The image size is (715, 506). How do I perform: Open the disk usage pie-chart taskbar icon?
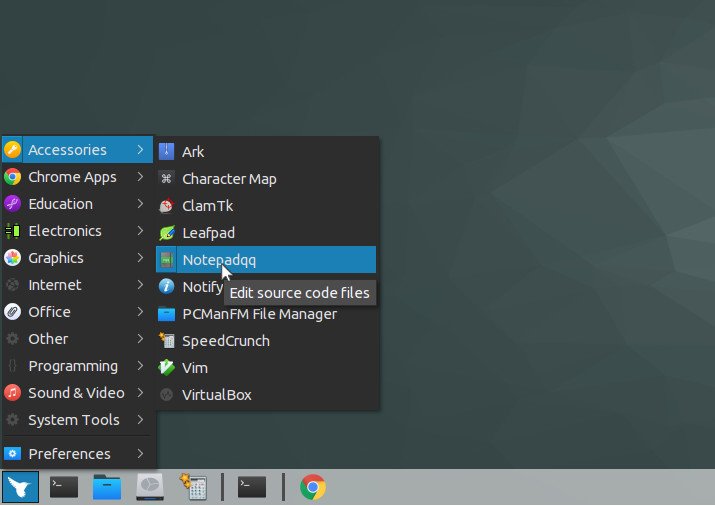pos(150,487)
